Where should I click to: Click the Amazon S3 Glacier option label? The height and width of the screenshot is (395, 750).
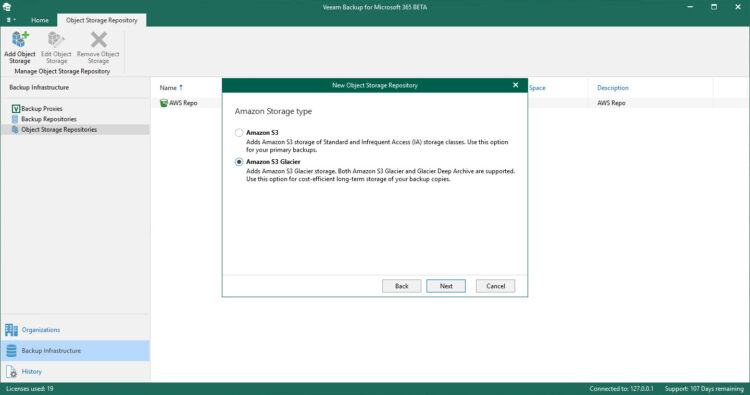[273, 162]
